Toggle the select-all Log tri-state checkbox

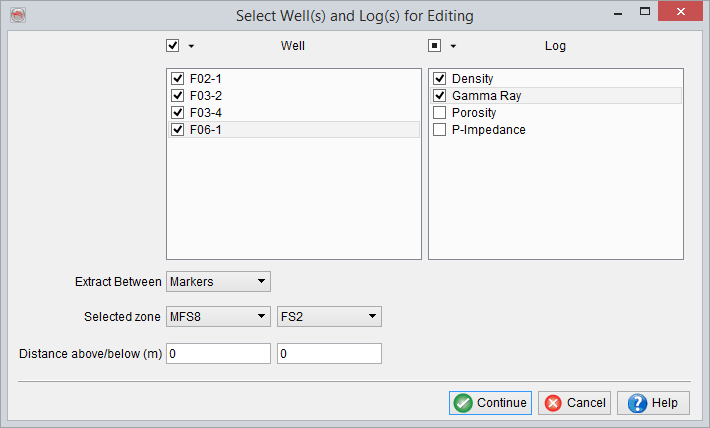(x=435, y=45)
